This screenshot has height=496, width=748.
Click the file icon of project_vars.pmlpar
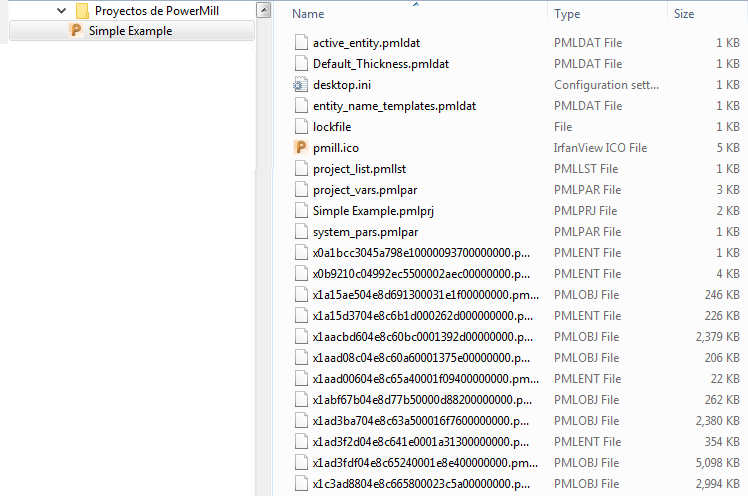pyautogui.click(x=301, y=190)
